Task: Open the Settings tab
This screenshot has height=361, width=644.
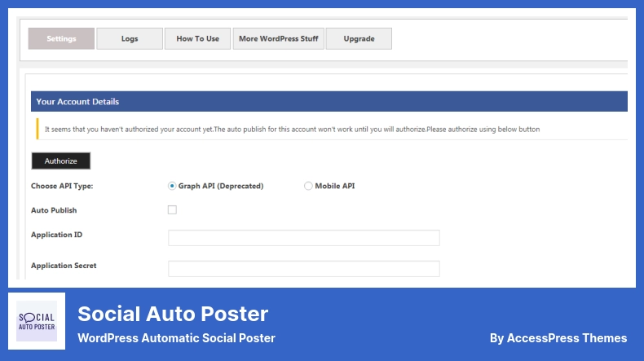Action: click(61, 38)
